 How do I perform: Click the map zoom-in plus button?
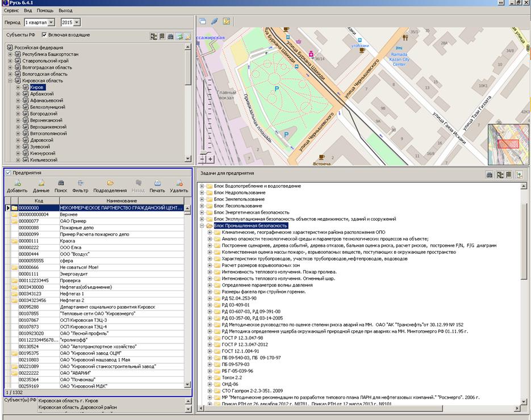pyautogui.click(x=211, y=159)
